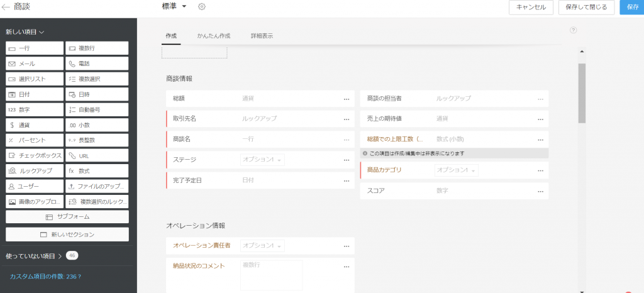
Task: Select the メール field type
Action: click(35, 64)
